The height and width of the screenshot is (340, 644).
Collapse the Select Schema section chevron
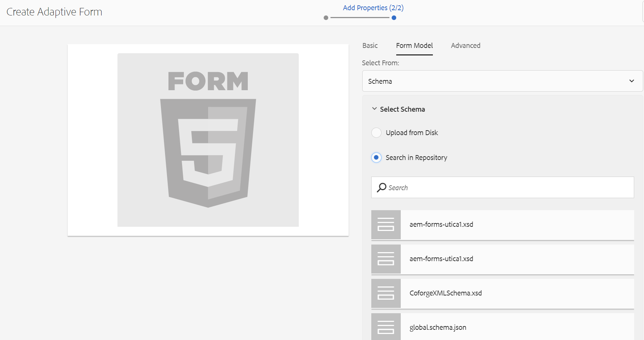pyautogui.click(x=374, y=109)
